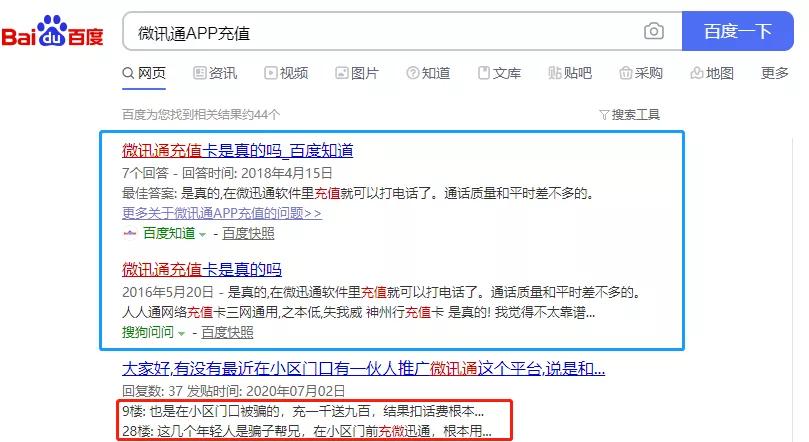The width and height of the screenshot is (809, 442).
Task: Switch to the 采购 tab
Action: 641,73
